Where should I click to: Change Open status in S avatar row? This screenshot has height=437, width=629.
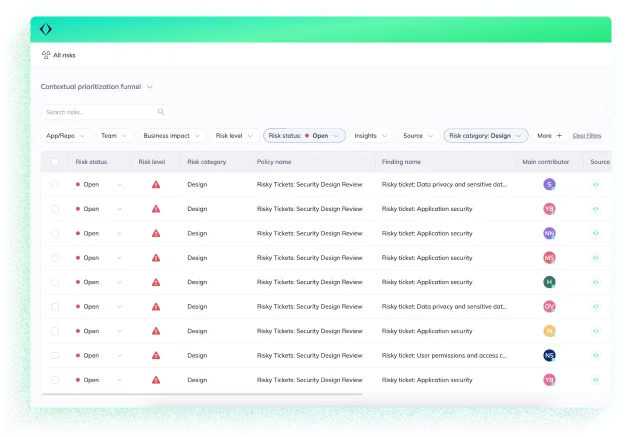point(98,185)
